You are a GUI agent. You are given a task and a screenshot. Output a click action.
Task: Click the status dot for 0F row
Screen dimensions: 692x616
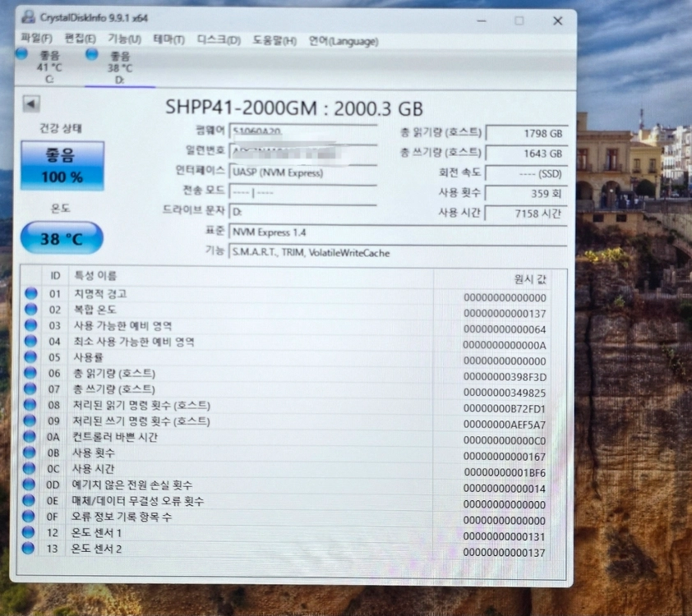[29, 516]
